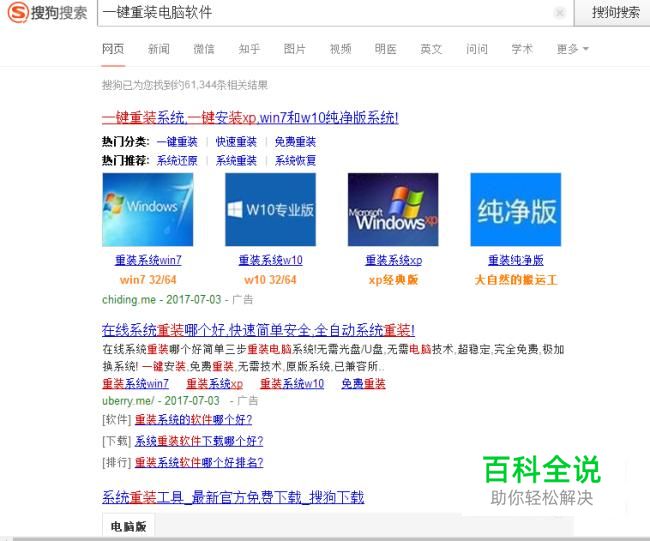
Task: Open the 系统还原 recommendation link
Action: [177, 160]
